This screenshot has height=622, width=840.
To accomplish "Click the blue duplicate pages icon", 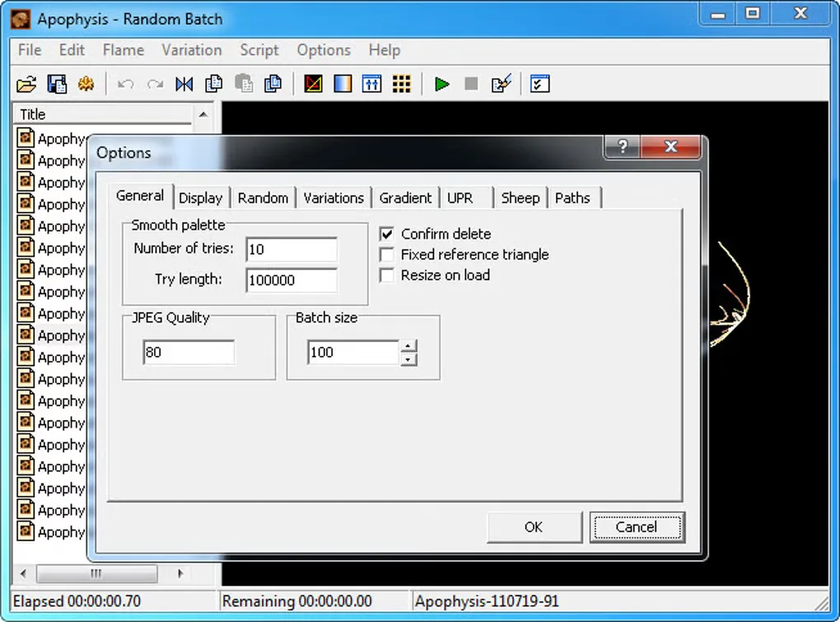I will [273, 84].
